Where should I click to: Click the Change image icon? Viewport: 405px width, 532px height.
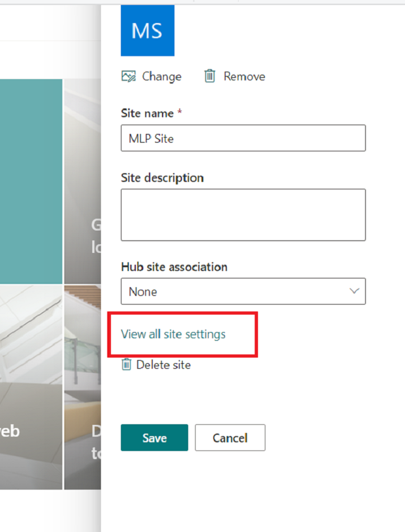[x=128, y=77]
